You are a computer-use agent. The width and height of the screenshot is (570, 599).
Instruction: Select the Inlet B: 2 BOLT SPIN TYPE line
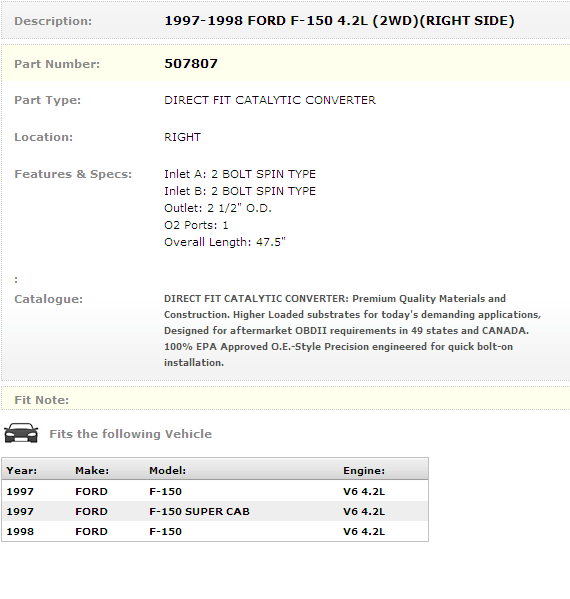click(240, 191)
